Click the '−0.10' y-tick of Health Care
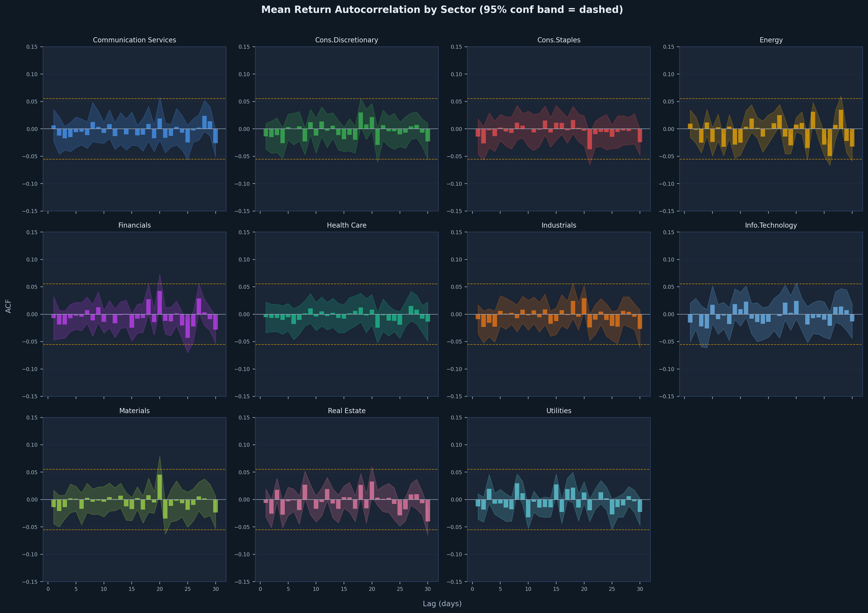The width and height of the screenshot is (868, 613). 242,369
